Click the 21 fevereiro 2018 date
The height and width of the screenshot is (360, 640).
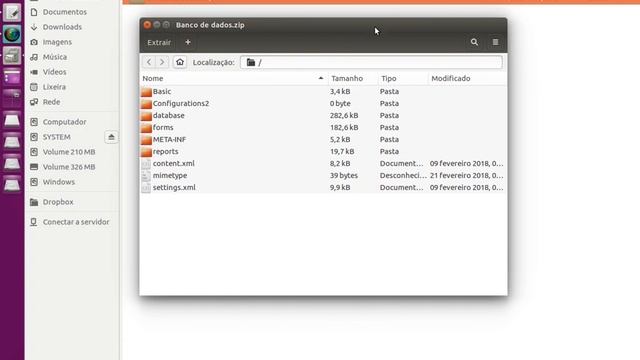coord(466,176)
